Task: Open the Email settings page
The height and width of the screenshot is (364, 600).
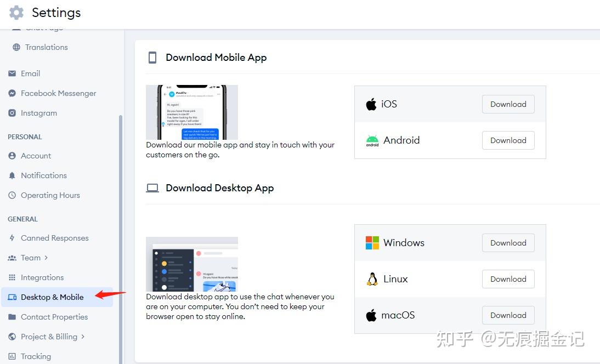Action: click(30, 73)
